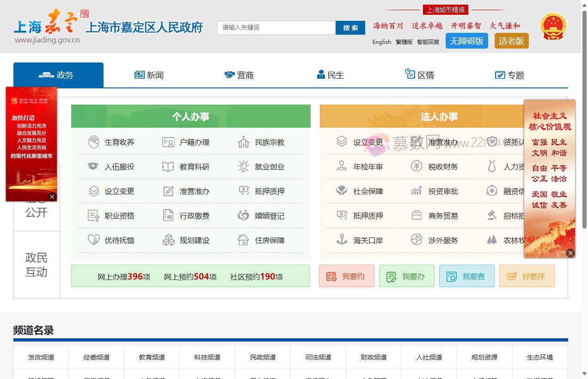Click the 民族宗教 service icon

(x=263, y=142)
